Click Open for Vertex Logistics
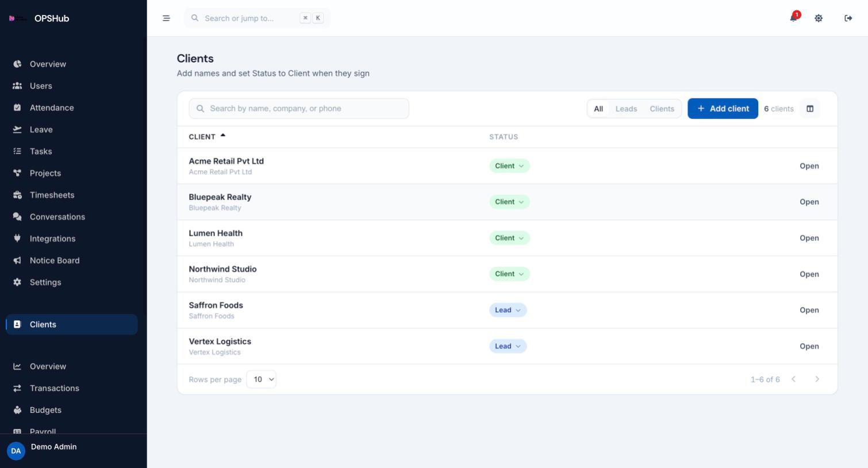 (x=809, y=346)
